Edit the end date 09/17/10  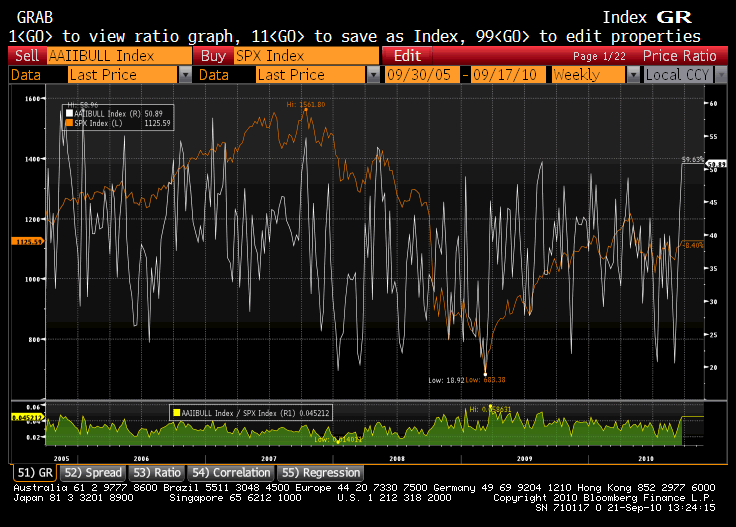pos(507,75)
